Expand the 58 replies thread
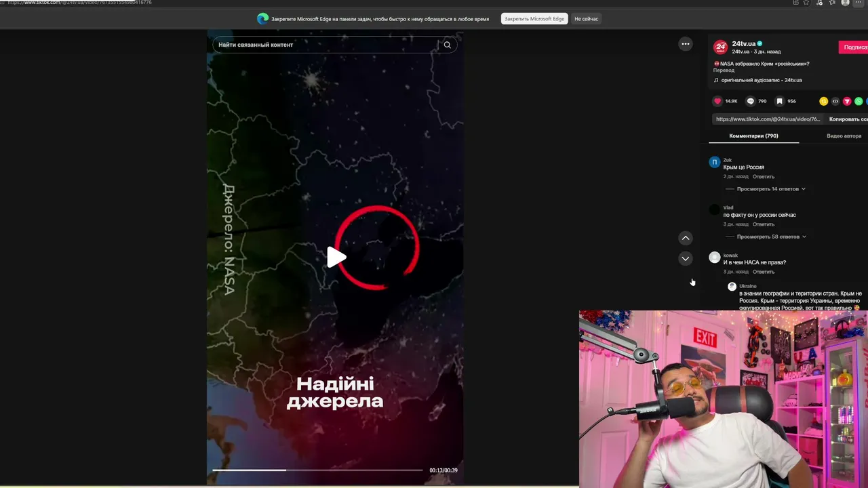This screenshot has height=488, width=868. [771, 237]
